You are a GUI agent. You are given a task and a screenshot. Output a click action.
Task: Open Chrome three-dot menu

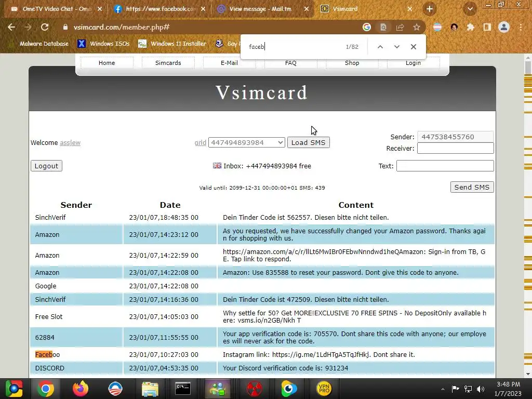point(521,27)
